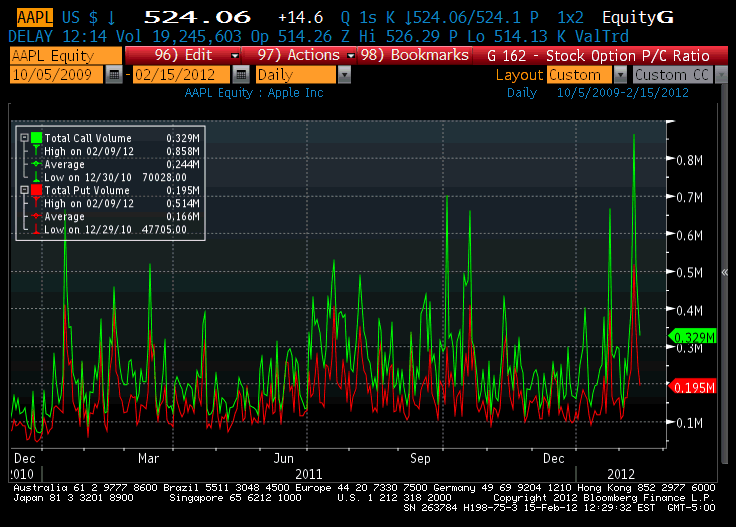
Task: Click the volume value 19,245,603
Action: tap(197, 36)
